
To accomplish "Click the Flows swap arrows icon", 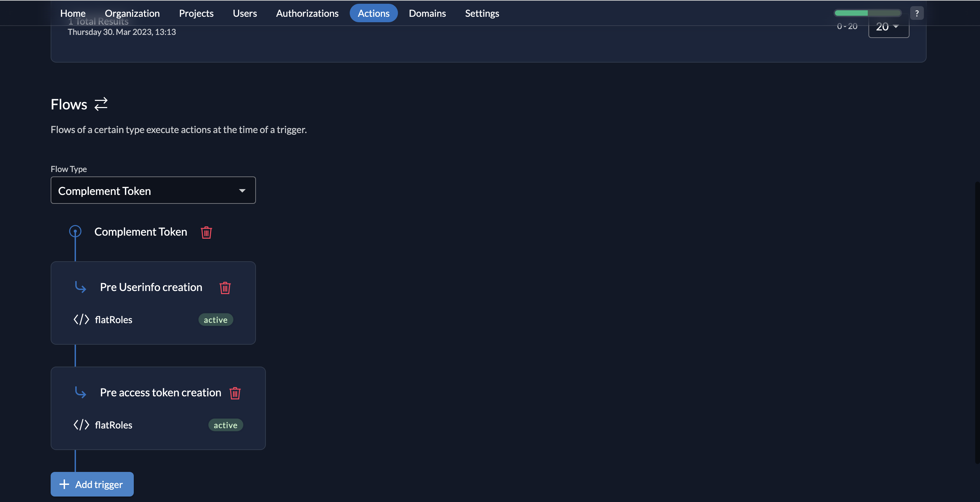I will pyautogui.click(x=101, y=104).
